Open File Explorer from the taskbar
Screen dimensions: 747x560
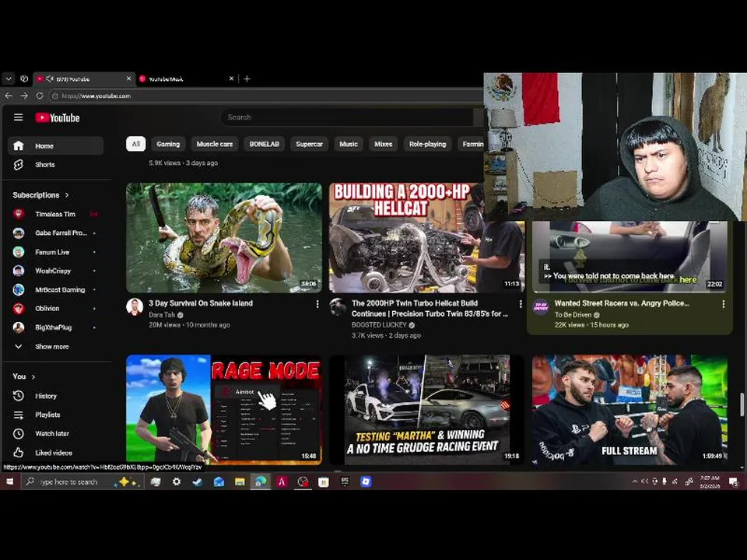coord(240,482)
